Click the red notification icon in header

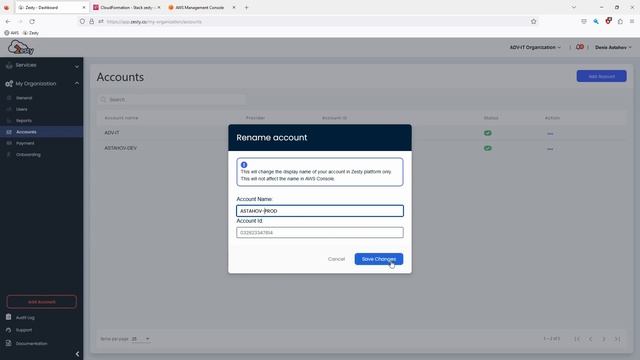pyautogui.click(x=580, y=47)
